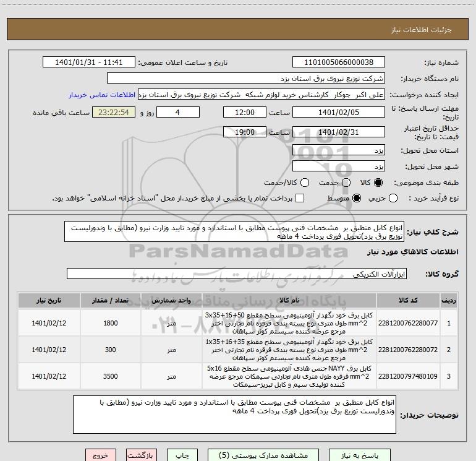Click the buyer organization name field
The width and height of the screenshot is (476, 461).
[246, 79]
